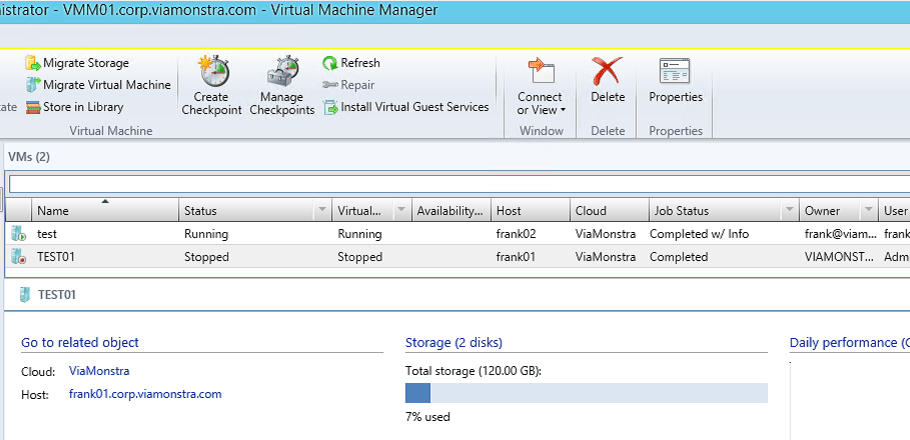This screenshot has width=910, height=440.
Task: Click the Refresh icon
Action: [x=330, y=63]
